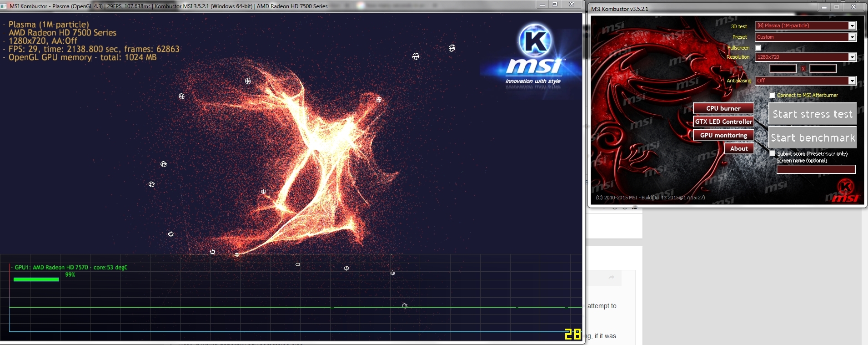Click the "OpenGL GPU memory - total: 1024 MB" line
868x345 pixels.
82,57
